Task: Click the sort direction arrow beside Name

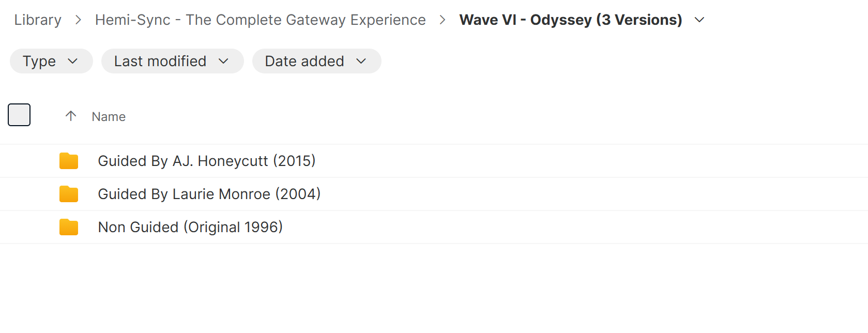Action: pyautogui.click(x=71, y=116)
